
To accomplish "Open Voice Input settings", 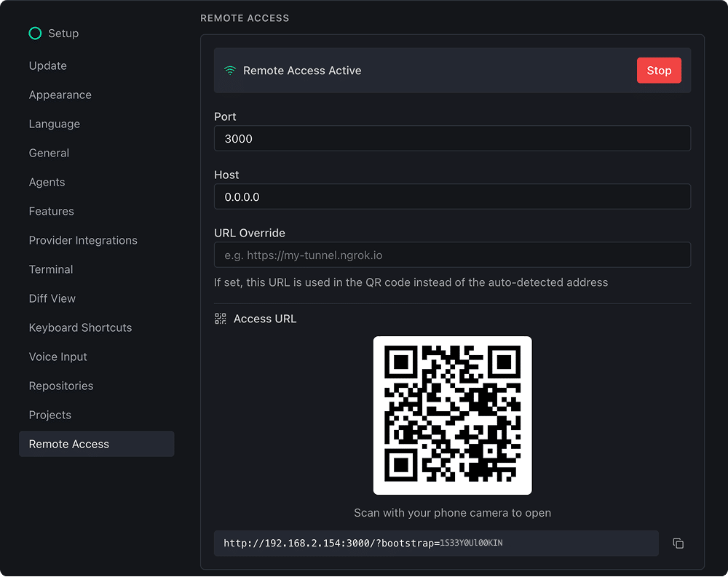I will click(58, 357).
